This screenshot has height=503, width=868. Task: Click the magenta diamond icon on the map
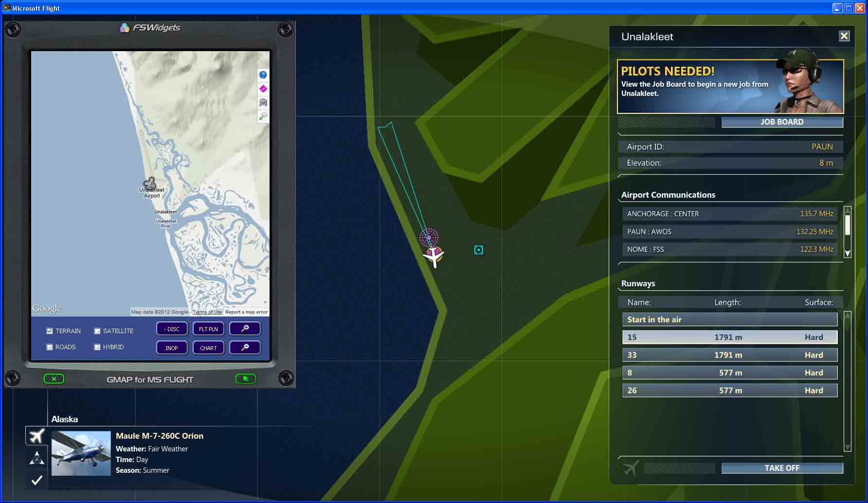click(263, 89)
